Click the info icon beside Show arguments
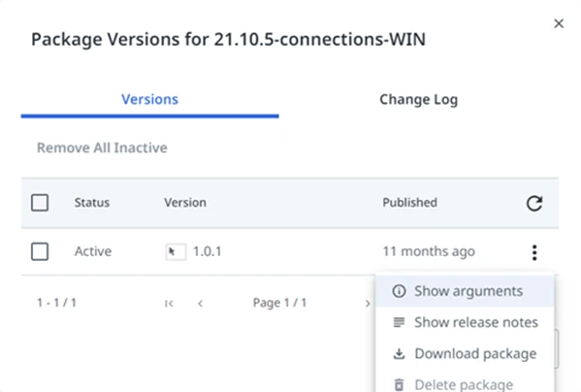 399,291
